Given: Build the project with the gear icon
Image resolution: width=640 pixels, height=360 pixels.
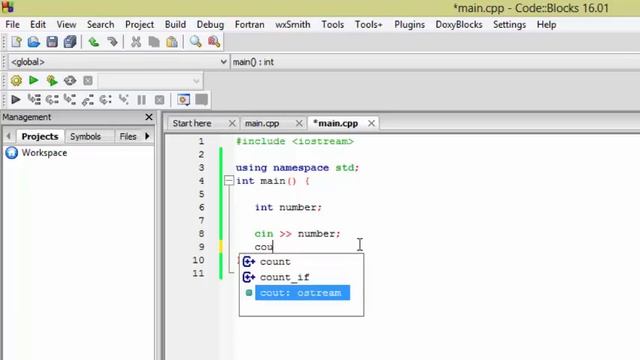Looking at the screenshot, I should pos(16,80).
